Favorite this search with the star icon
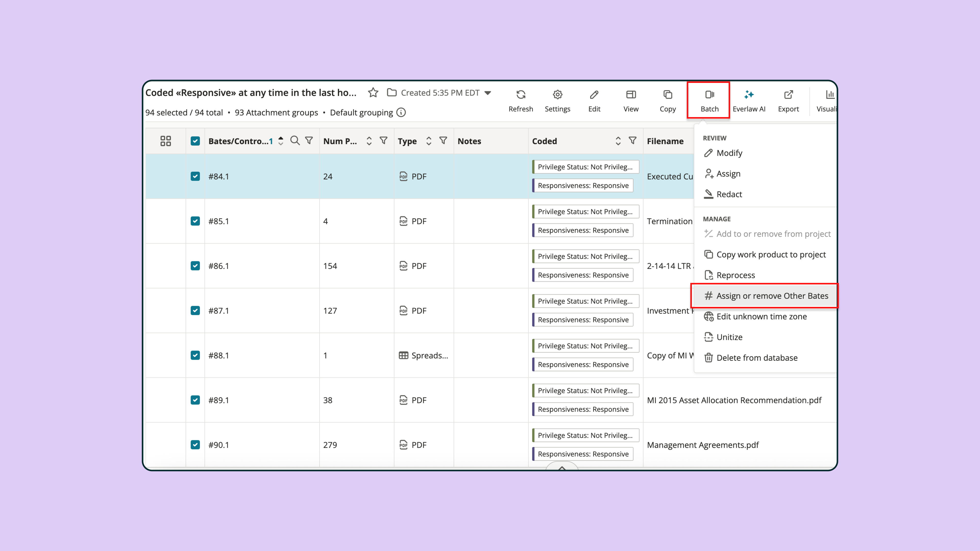Image resolution: width=980 pixels, height=551 pixels. point(373,93)
